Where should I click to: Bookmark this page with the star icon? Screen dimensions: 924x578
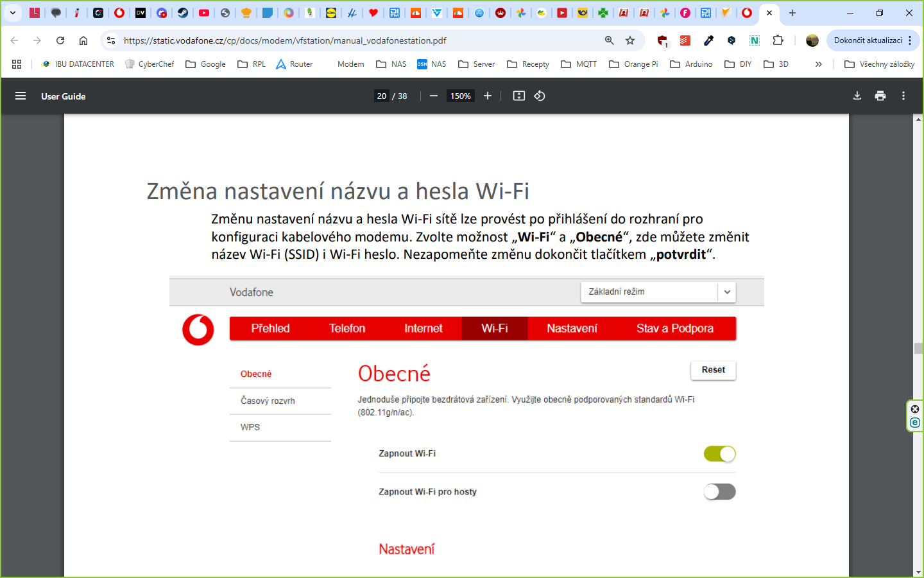click(x=630, y=40)
